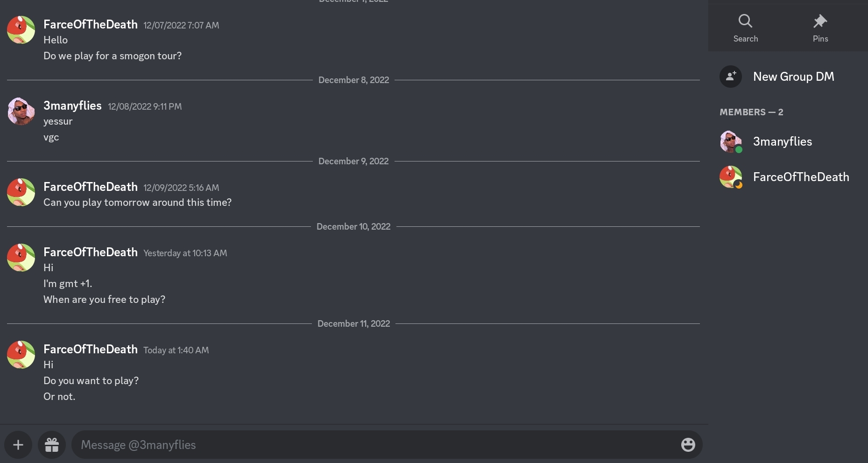Image resolution: width=868 pixels, height=463 pixels.
Task: Select FarceOfTheDeath name on 12/09 message
Action: point(91,187)
